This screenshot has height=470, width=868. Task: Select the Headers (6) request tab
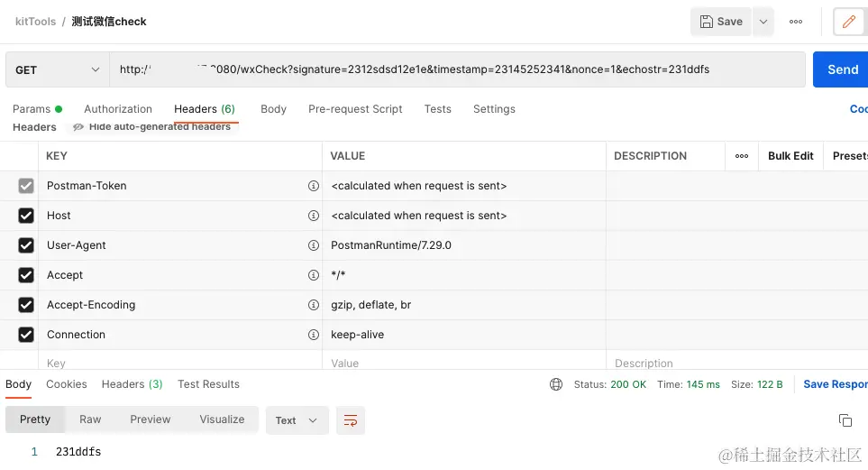pyautogui.click(x=205, y=109)
